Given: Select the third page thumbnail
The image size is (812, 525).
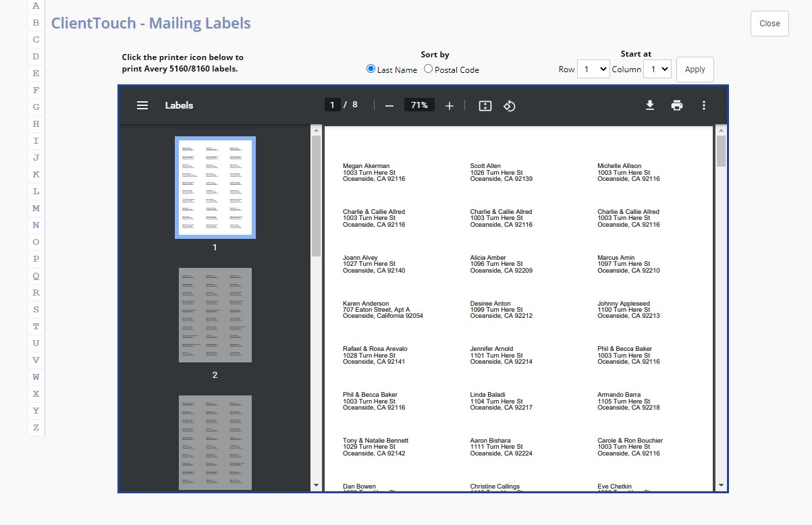Looking at the screenshot, I should pyautogui.click(x=215, y=443).
